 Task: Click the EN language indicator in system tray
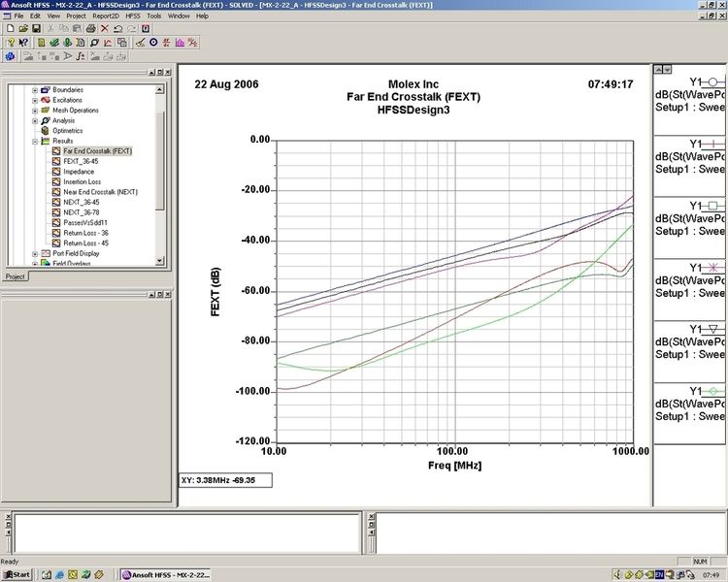pos(659,575)
